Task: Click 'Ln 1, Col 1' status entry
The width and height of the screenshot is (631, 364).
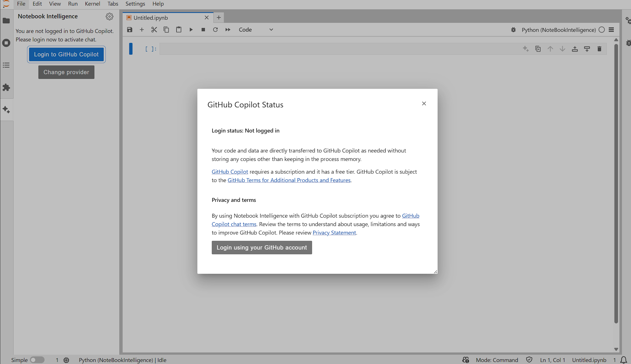Action: [x=552, y=360]
